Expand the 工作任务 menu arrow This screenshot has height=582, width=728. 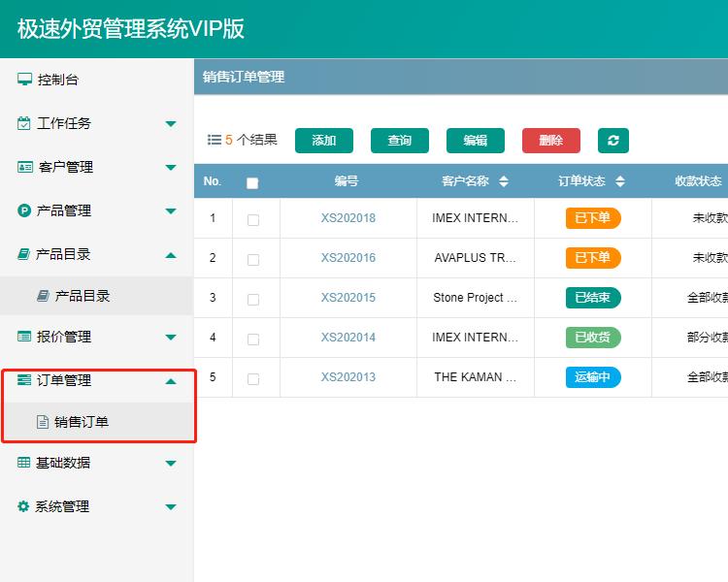(171, 124)
